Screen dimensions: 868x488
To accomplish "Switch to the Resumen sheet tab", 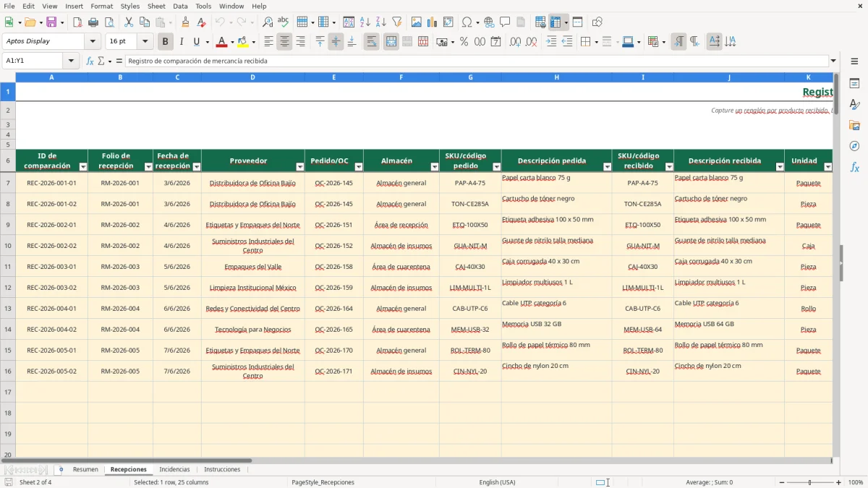I will (x=85, y=469).
